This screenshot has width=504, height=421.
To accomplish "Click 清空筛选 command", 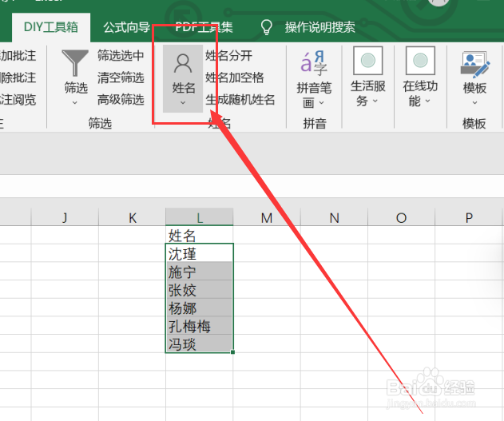I will (x=121, y=77).
